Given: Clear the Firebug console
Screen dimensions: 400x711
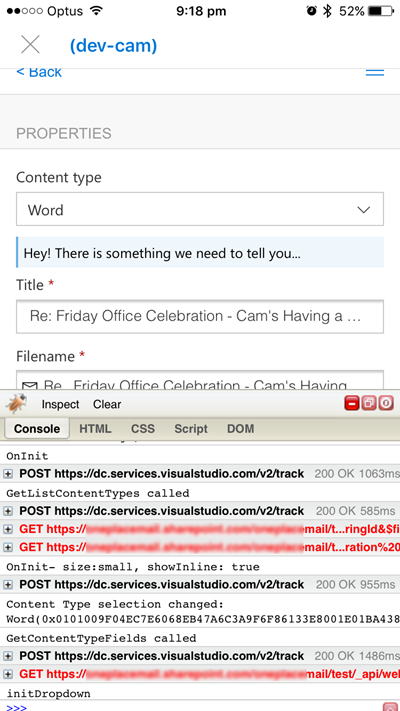Looking at the screenshot, I should click(x=107, y=404).
